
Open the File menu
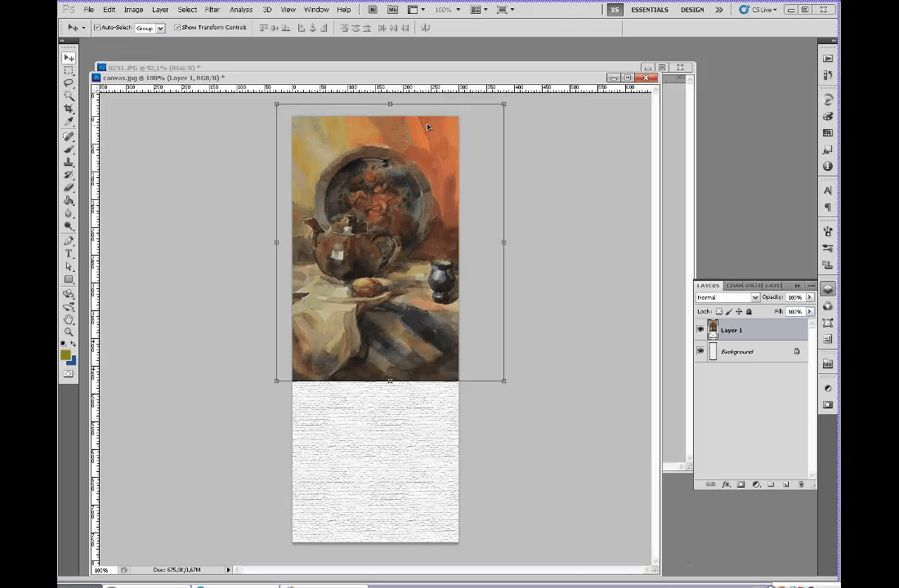(89, 10)
